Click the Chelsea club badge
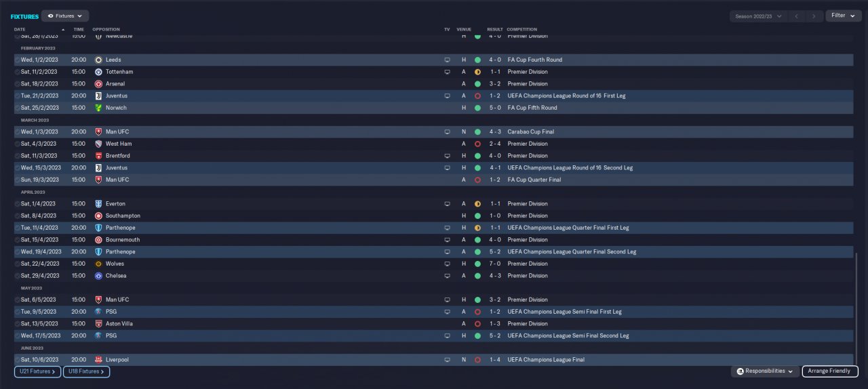This screenshot has width=868, height=389. tap(98, 276)
